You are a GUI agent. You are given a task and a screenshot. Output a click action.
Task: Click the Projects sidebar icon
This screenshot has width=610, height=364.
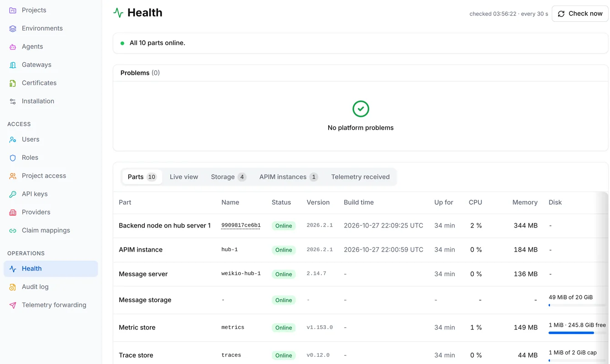pos(13,10)
